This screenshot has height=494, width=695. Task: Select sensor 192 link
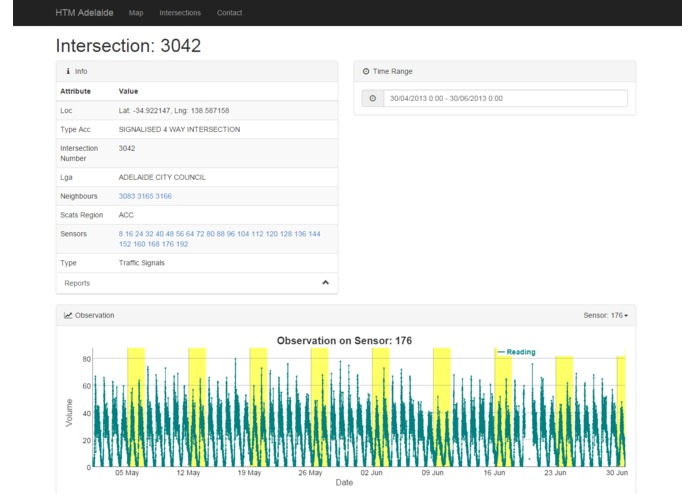(x=182, y=244)
